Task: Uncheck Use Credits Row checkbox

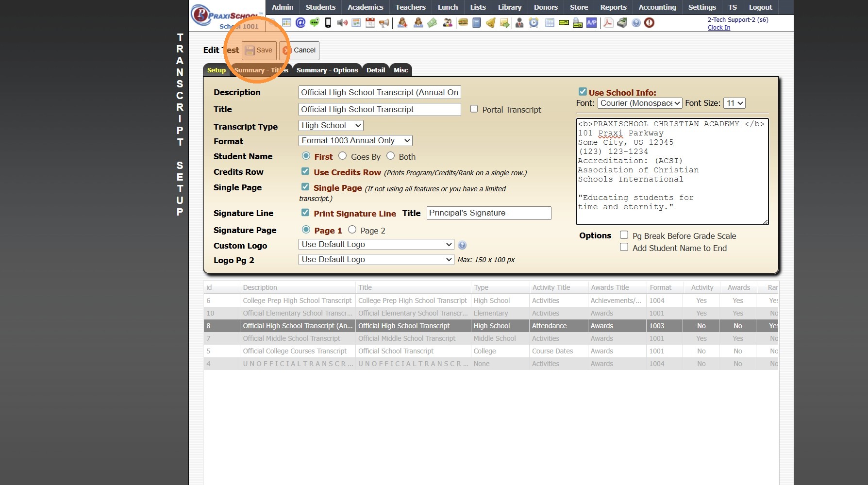Action: 305,171
